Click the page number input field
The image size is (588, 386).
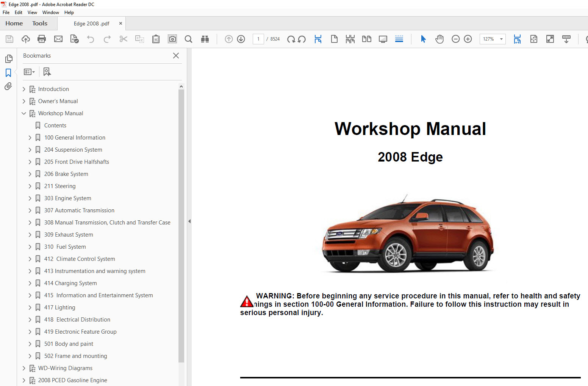(x=258, y=39)
